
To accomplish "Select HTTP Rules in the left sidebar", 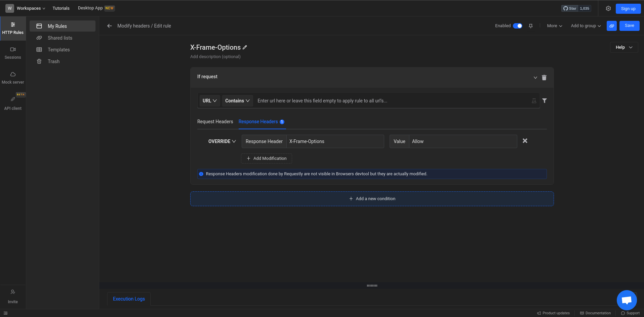I will coord(13,28).
